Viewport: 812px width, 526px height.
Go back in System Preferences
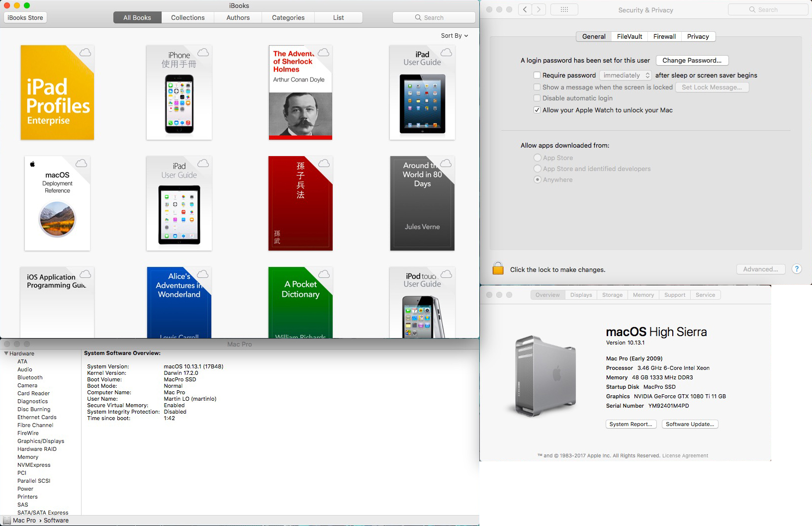(525, 9)
